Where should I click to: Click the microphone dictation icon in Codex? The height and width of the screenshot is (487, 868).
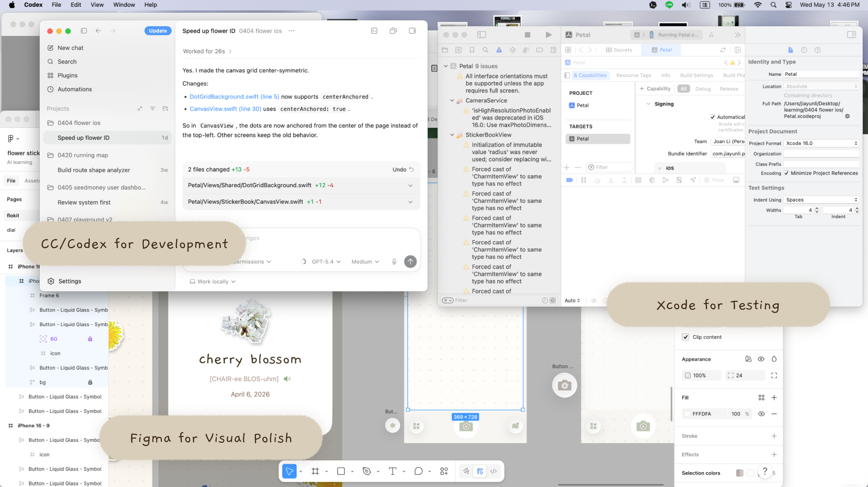[x=394, y=261]
